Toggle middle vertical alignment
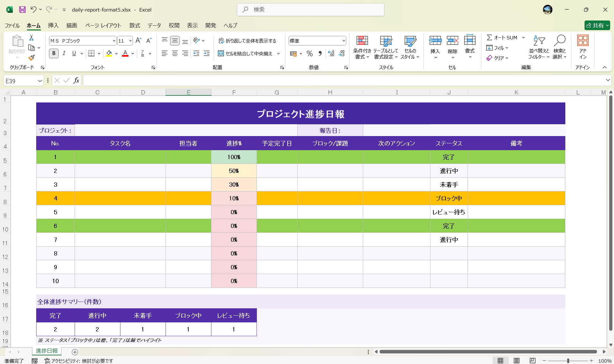The height and width of the screenshot is (364, 614). [x=175, y=41]
